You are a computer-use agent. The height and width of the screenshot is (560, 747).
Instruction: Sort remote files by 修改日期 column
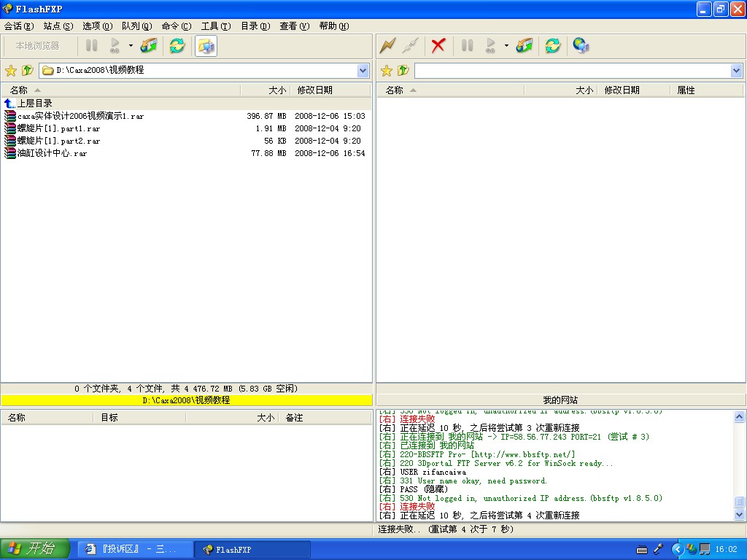633,90
